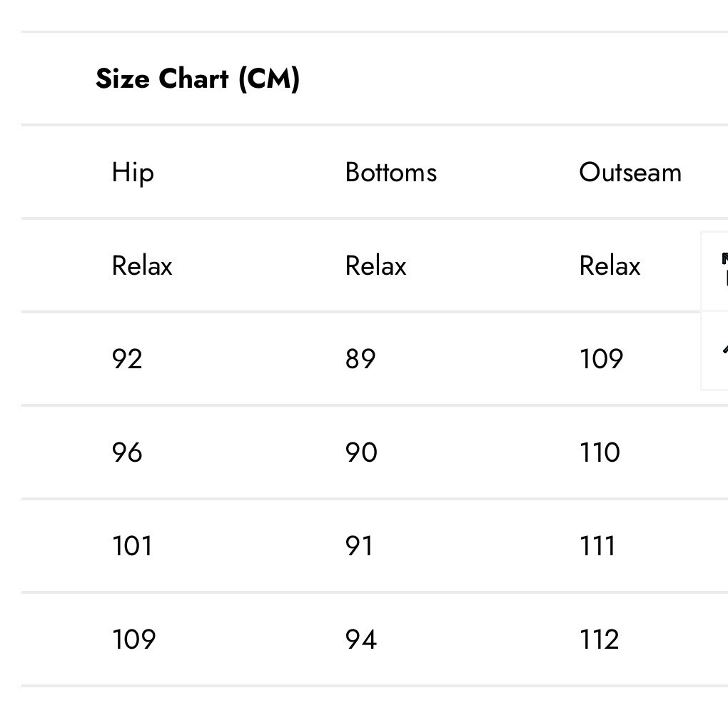Select the Relax cell under Bottoms
Viewport: 728px width, 703px height.
[375, 266]
